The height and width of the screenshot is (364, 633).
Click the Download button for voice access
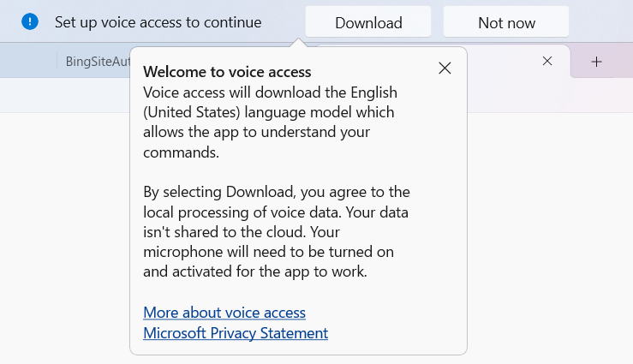(x=368, y=22)
